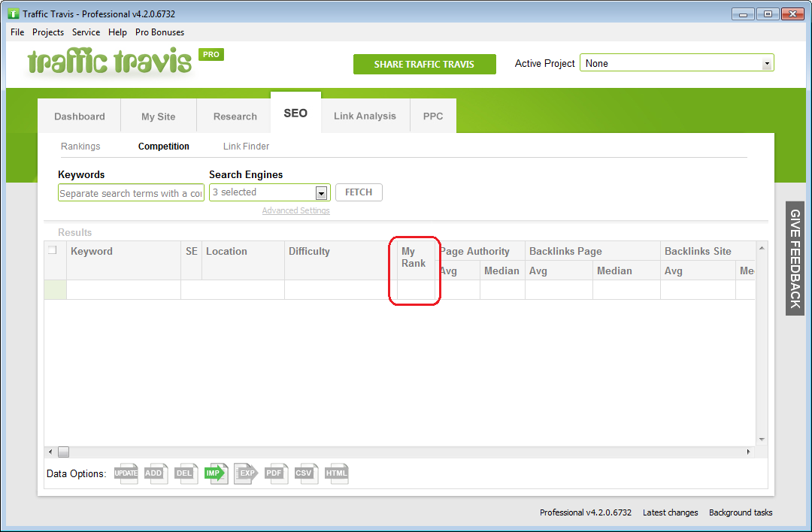Click the vertical scrollbar up arrow
Image resolution: width=812 pixels, height=532 pixels.
tap(762, 249)
